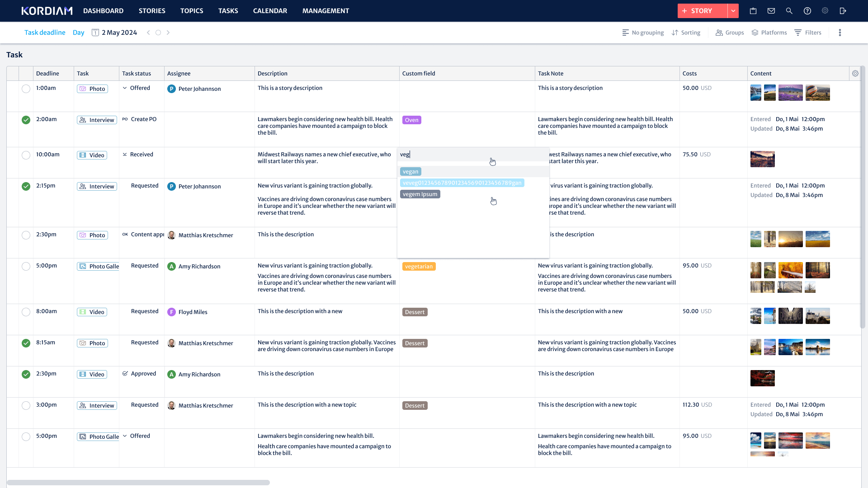Image resolution: width=868 pixels, height=488 pixels.
Task: Click the sunset thumbnail in 10:00am row
Action: [x=762, y=159]
